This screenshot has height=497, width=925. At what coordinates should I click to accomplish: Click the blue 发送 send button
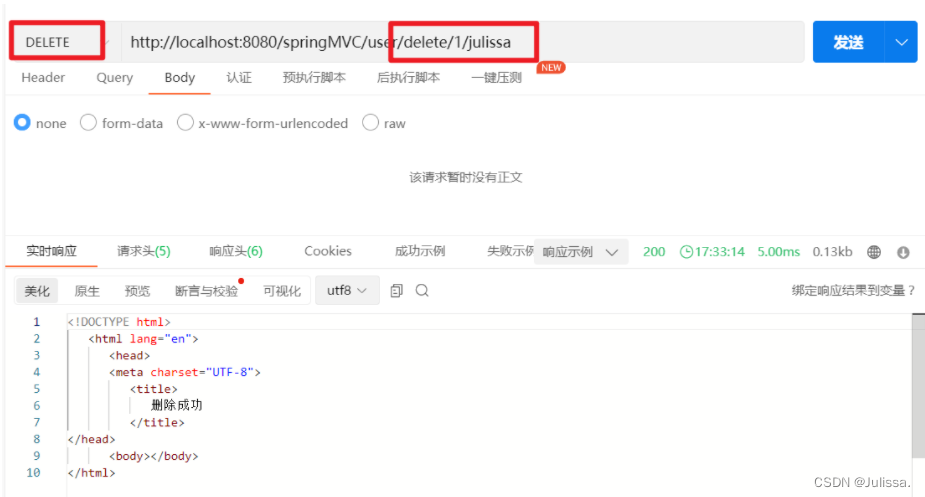(x=848, y=42)
